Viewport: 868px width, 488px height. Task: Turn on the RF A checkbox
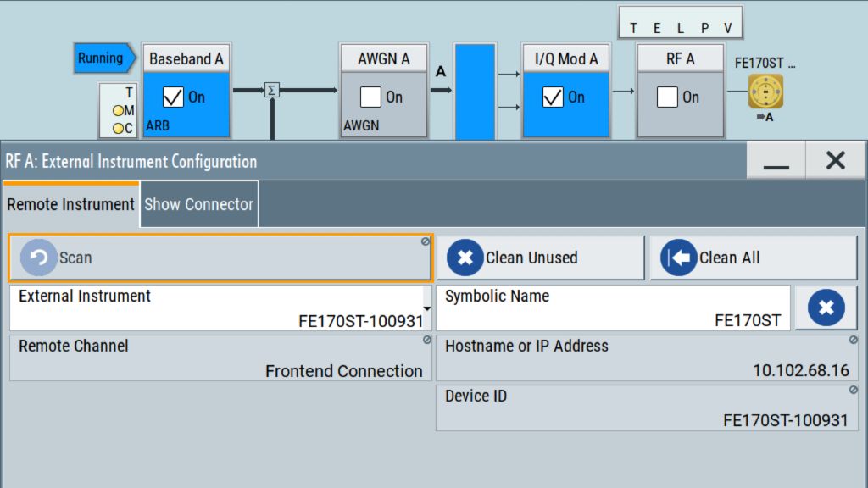coord(667,97)
